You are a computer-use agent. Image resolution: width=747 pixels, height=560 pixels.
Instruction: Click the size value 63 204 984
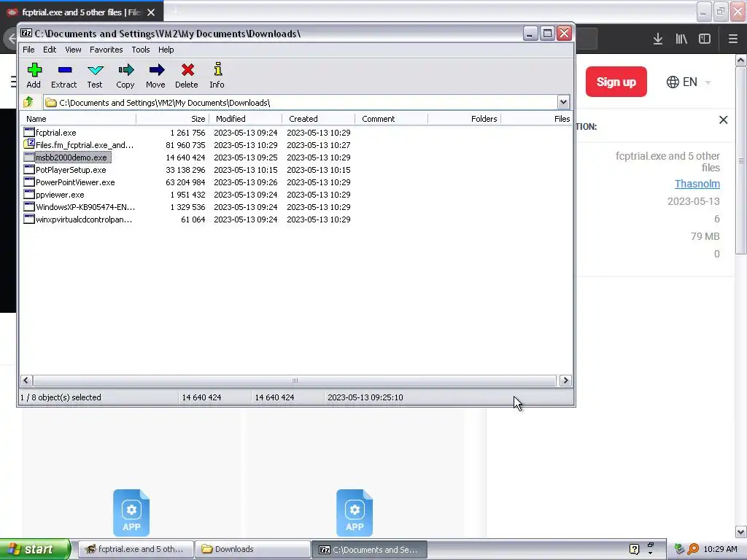coord(185,182)
